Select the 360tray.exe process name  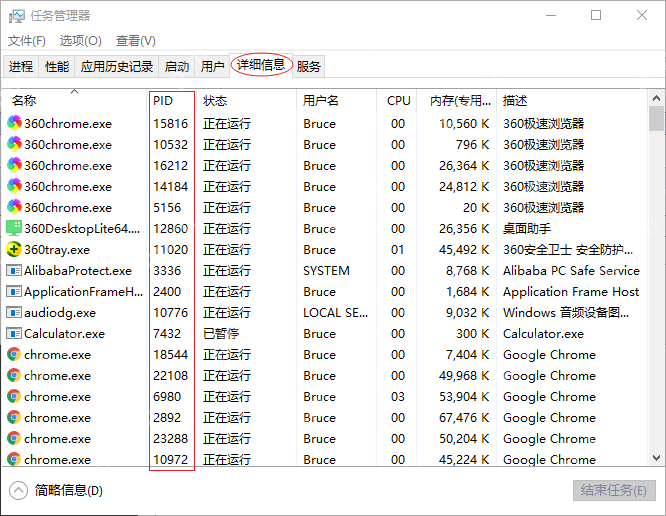coord(57,250)
